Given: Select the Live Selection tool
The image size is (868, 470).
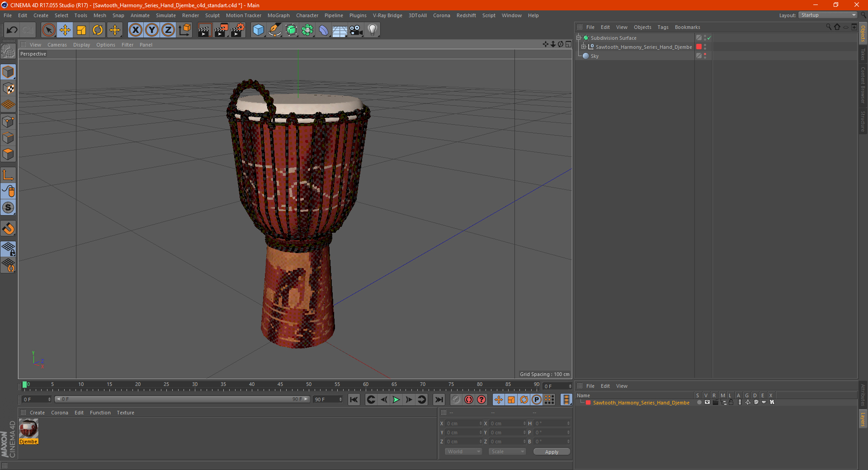Looking at the screenshot, I should 48,30.
